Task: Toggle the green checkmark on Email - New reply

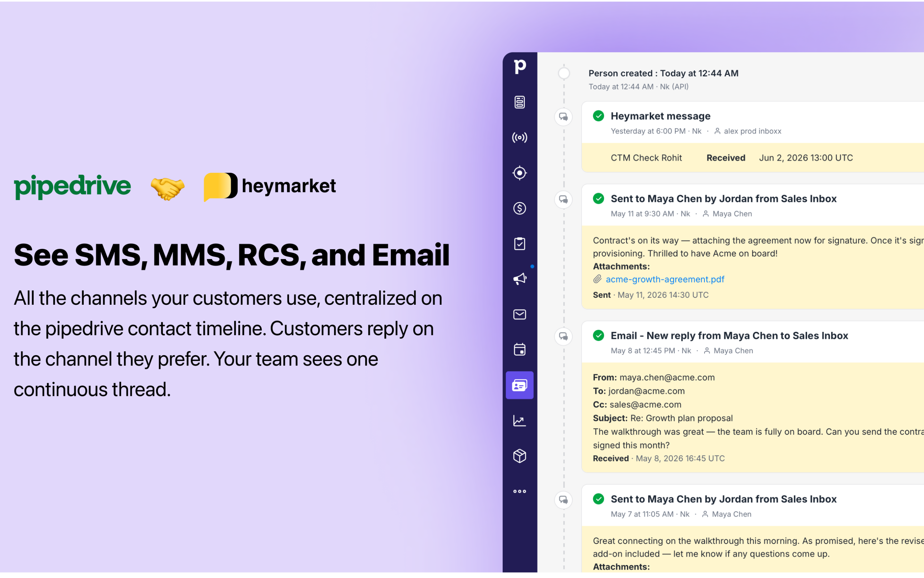Action: (x=598, y=335)
